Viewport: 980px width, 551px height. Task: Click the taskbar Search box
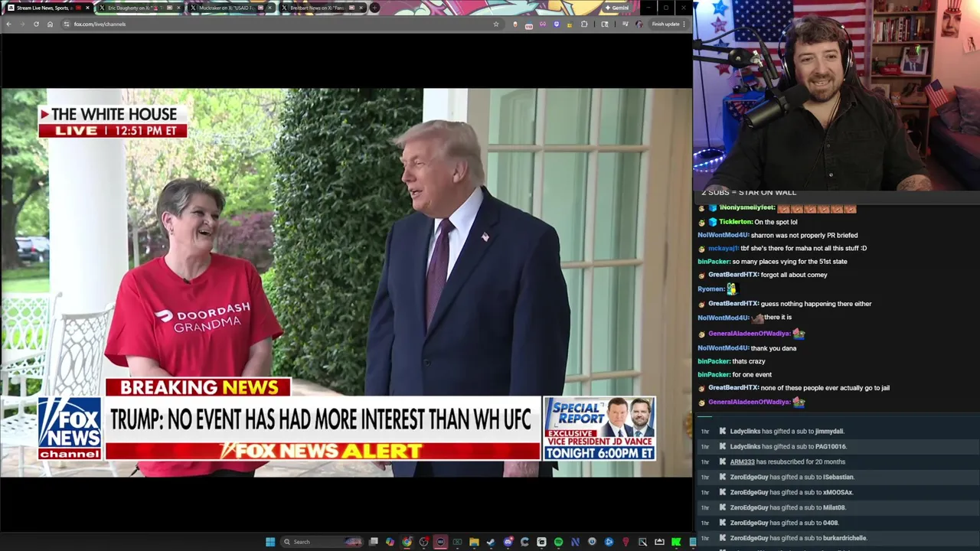tap(321, 542)
